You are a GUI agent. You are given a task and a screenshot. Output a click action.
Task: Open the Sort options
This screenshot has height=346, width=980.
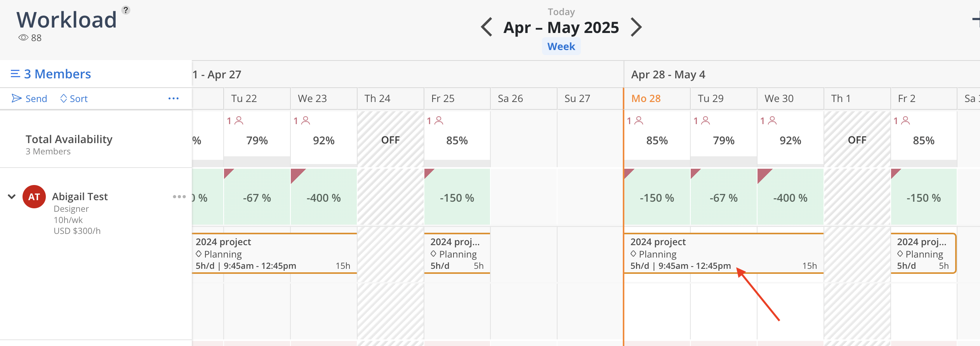[x=74, y=99]
